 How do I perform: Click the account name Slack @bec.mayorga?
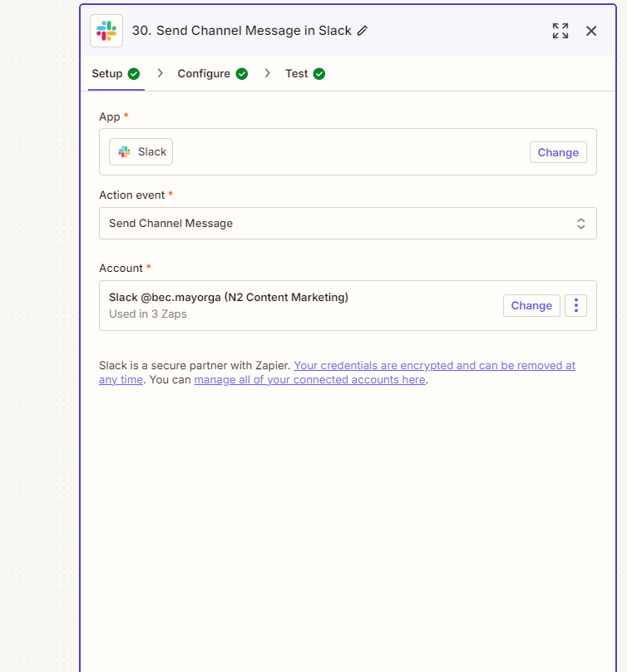tap(229, 298)
